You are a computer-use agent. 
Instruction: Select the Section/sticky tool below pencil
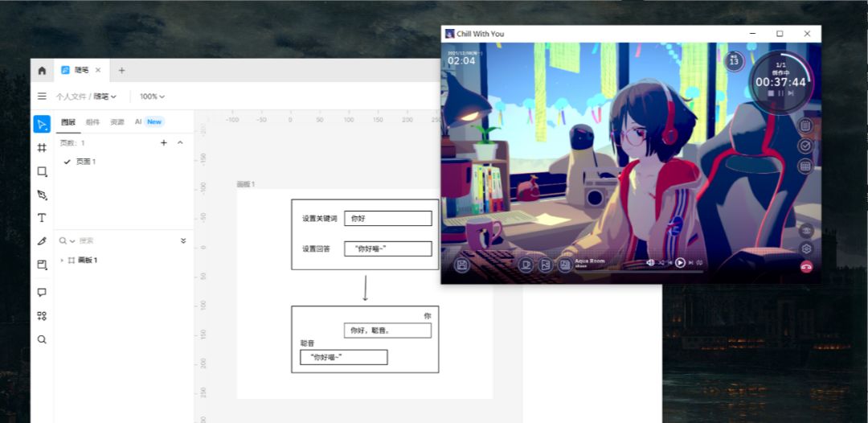tap(42, 265)
